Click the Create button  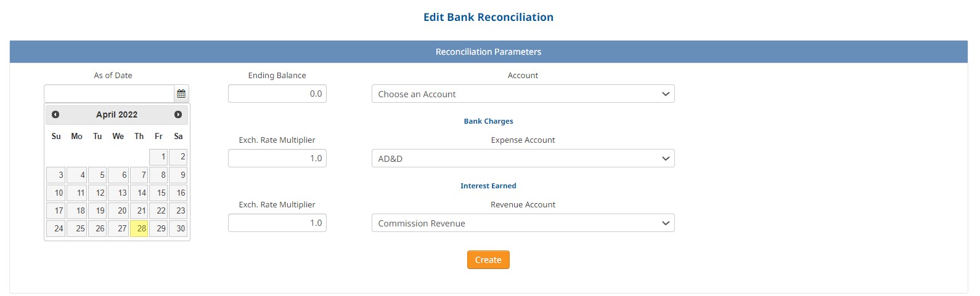point(488,260)
